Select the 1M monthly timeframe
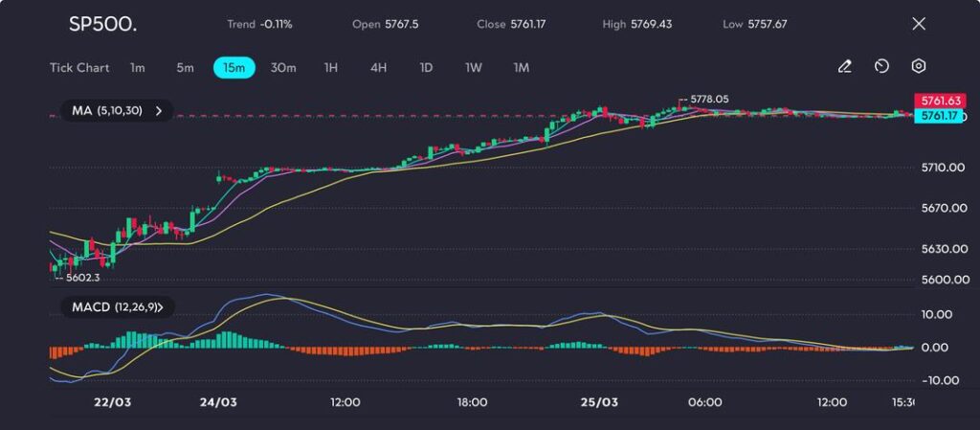 522,68
